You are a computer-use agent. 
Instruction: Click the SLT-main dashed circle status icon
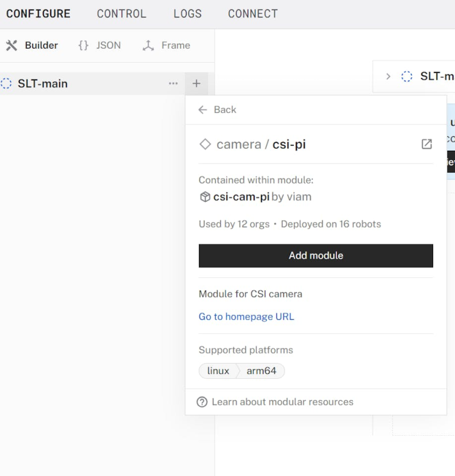7,84
